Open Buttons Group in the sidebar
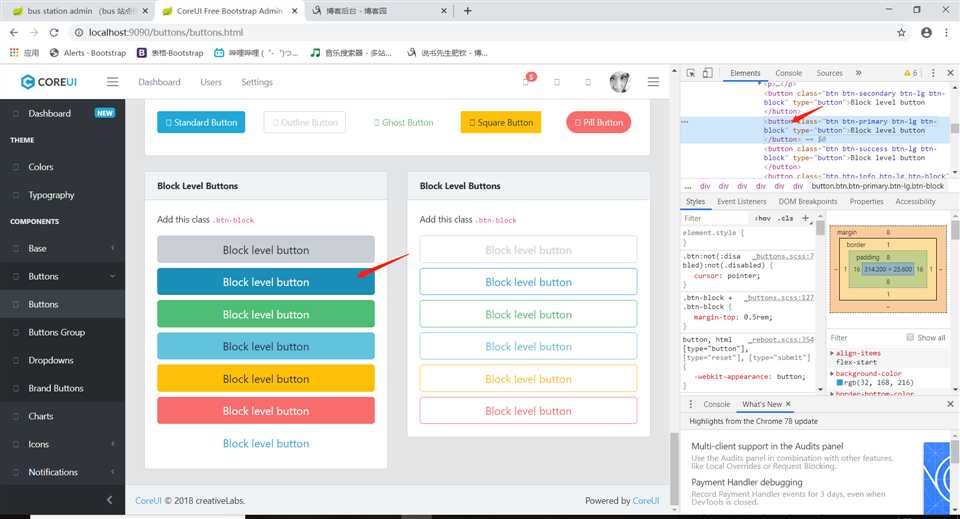 pyautogui.click(x=62, y=332)
